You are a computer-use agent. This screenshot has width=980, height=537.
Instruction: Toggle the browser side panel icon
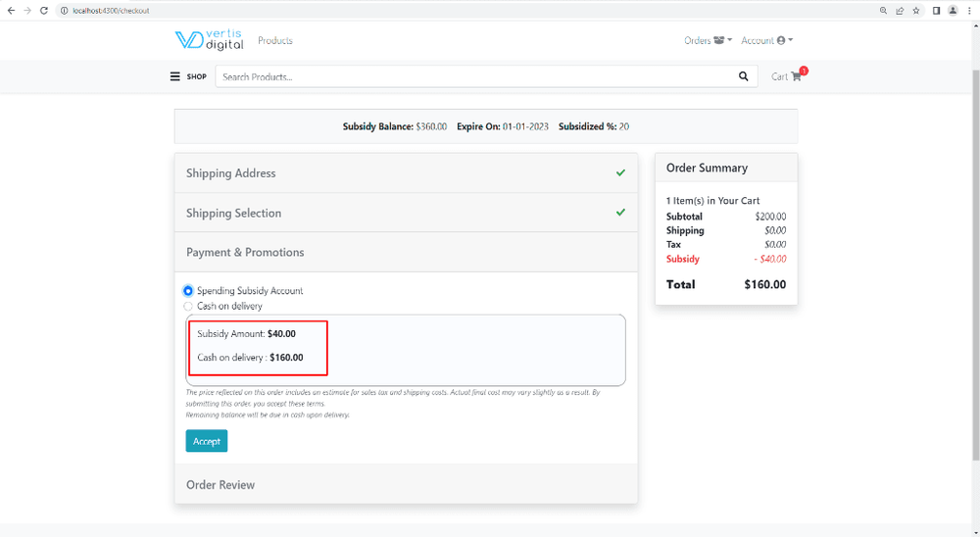(x=936, y=11)
